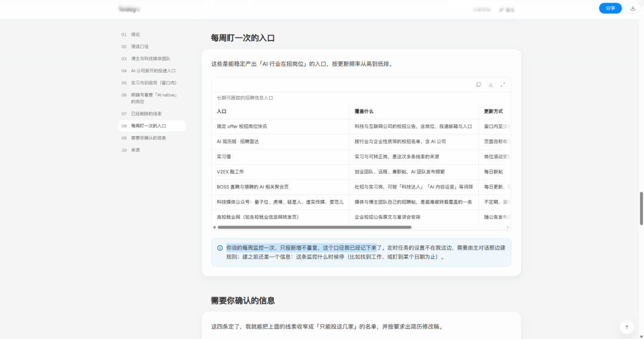
Task: Expand the table to fullscreen
Action: pos(503,85)
